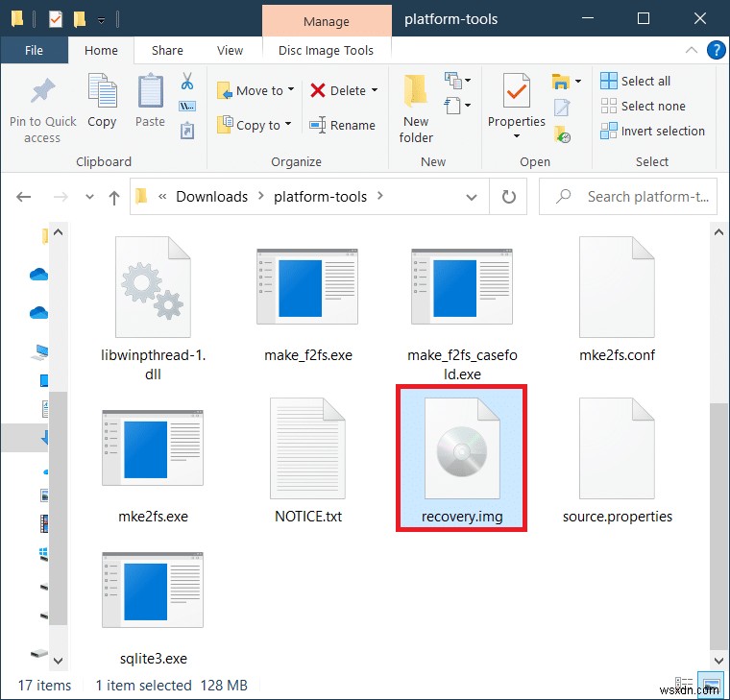Click the Properties checkmark icon

tap(517, 91)
